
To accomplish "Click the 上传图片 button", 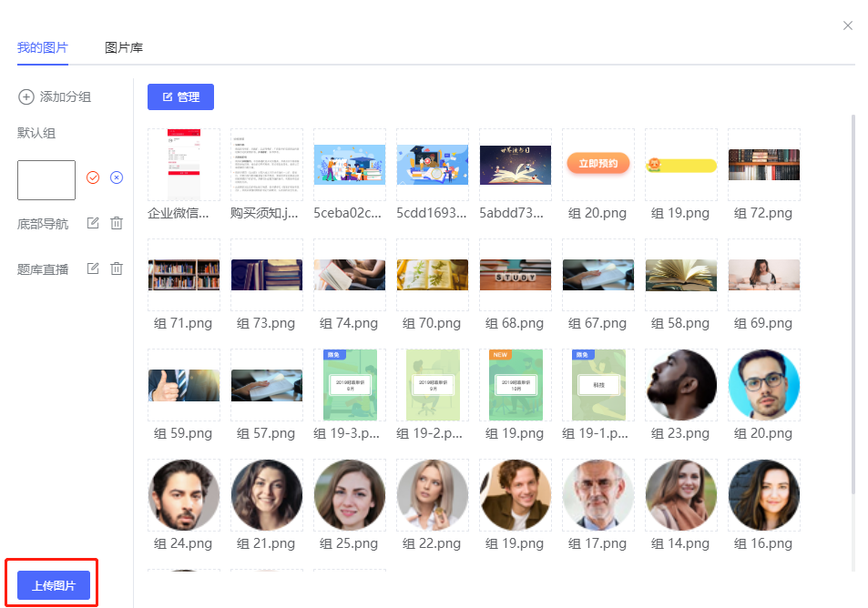I will point(54,585).
